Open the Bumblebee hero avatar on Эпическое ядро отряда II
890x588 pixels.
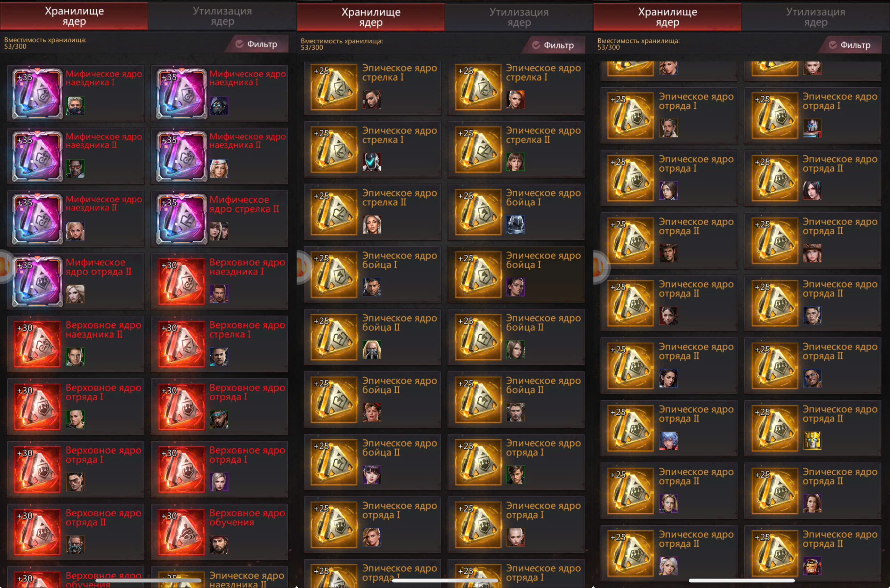812,441
